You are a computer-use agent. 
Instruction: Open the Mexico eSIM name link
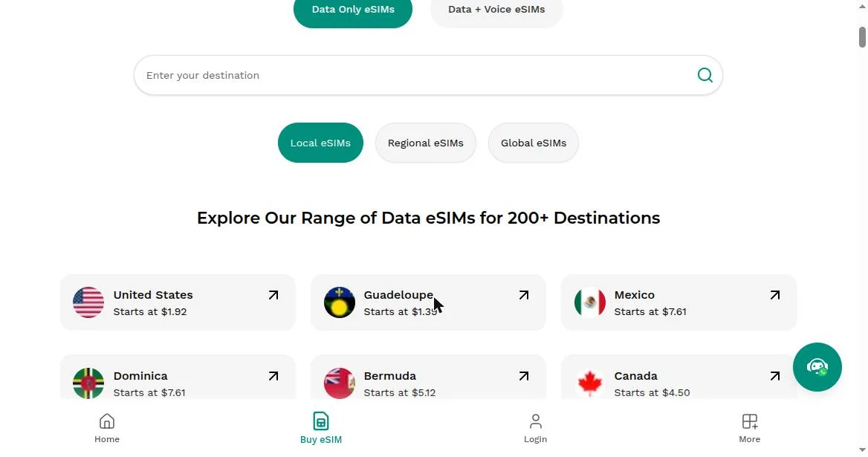click(x=635, y=295)
